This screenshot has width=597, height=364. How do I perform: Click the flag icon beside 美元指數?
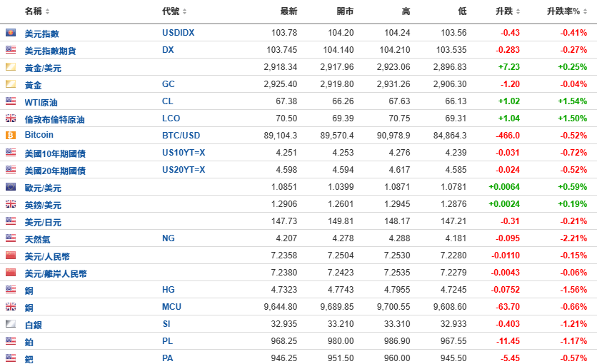[11, 32]
